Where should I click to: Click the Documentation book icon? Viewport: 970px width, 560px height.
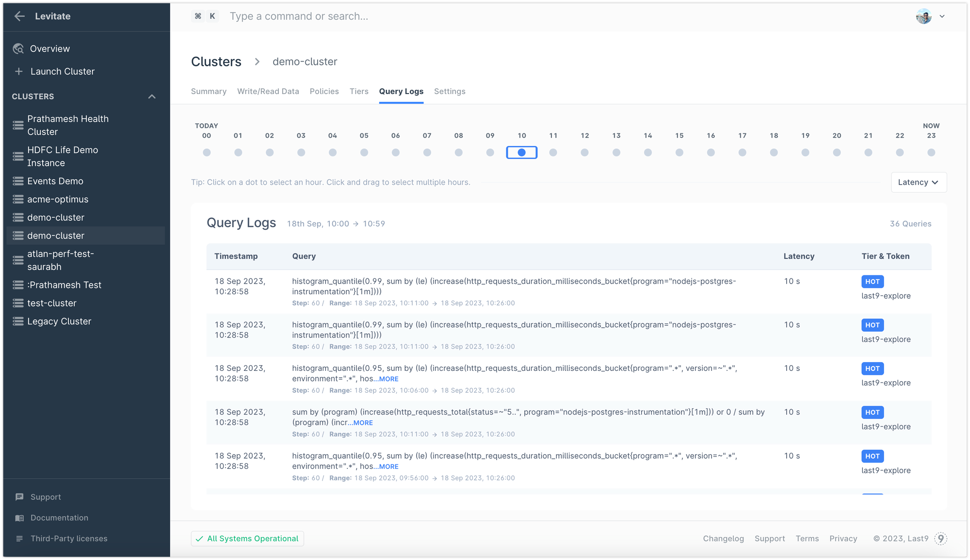[x=19, y=517]
